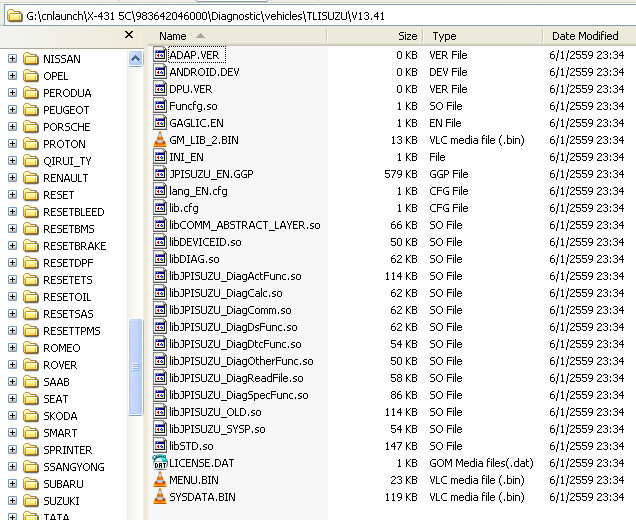Expand the RESETBMS tree node

pos(13,229)
